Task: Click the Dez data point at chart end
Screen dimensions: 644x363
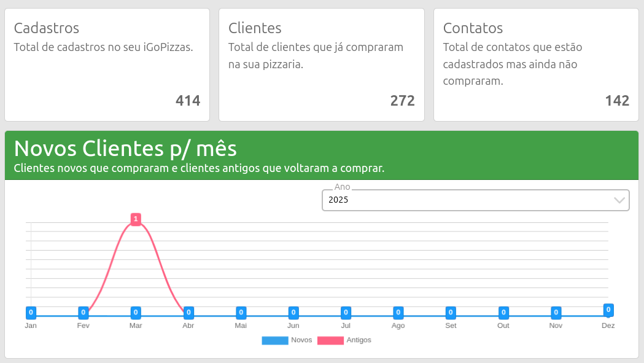Action: (608, 310)
